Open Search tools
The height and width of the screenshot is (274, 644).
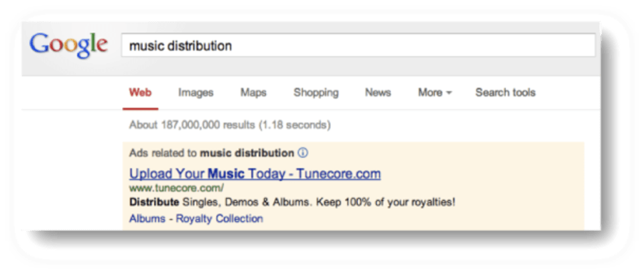point(505,92)
